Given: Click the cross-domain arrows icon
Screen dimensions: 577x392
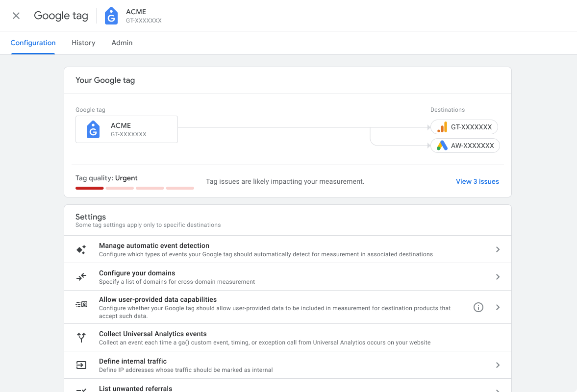Looking at the screenshot, I should [81, 276].
